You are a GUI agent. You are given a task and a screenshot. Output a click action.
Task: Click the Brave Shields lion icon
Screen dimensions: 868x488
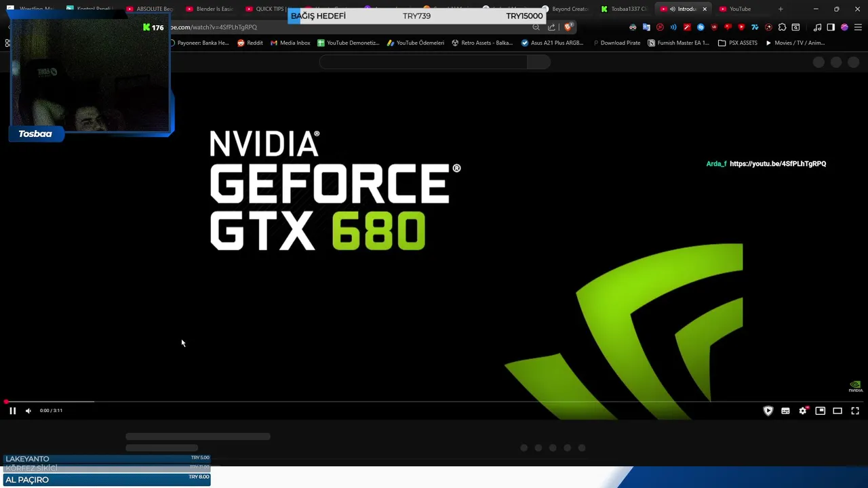pyautogui.click(x=568, y=27)
